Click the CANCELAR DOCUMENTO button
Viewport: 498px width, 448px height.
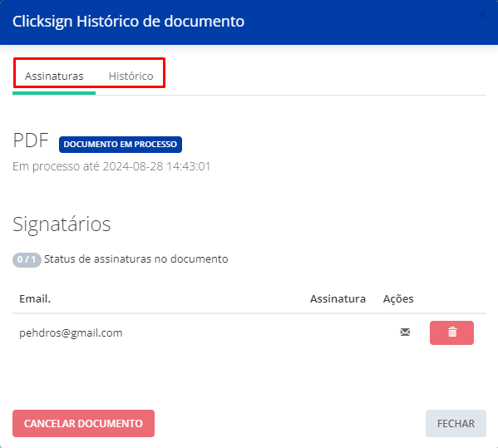(83, 423)
